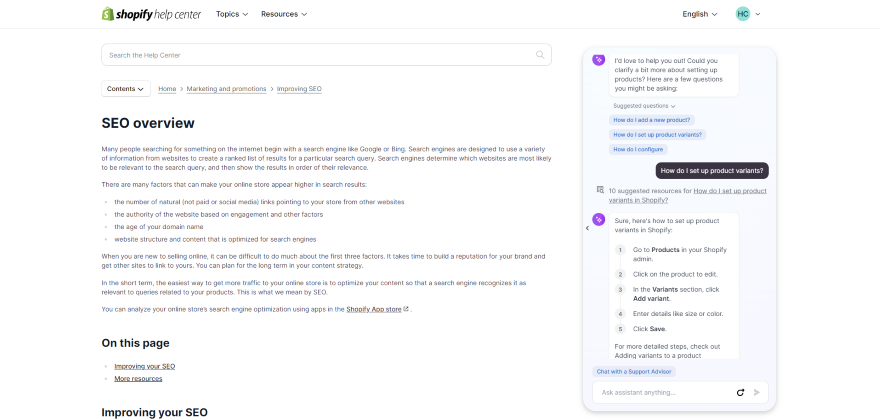Open the English language selector
880x420 pixels.
[700, 14]
